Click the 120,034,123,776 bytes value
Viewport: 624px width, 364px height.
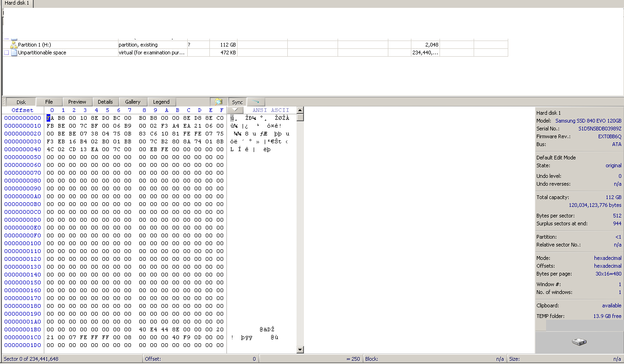click(x=595, y=205)
